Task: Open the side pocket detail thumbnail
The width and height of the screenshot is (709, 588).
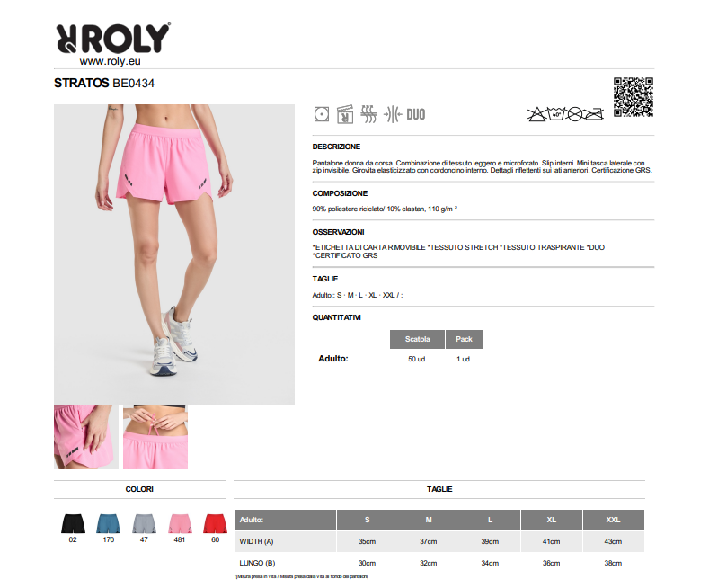Action: tap(86, 437)
